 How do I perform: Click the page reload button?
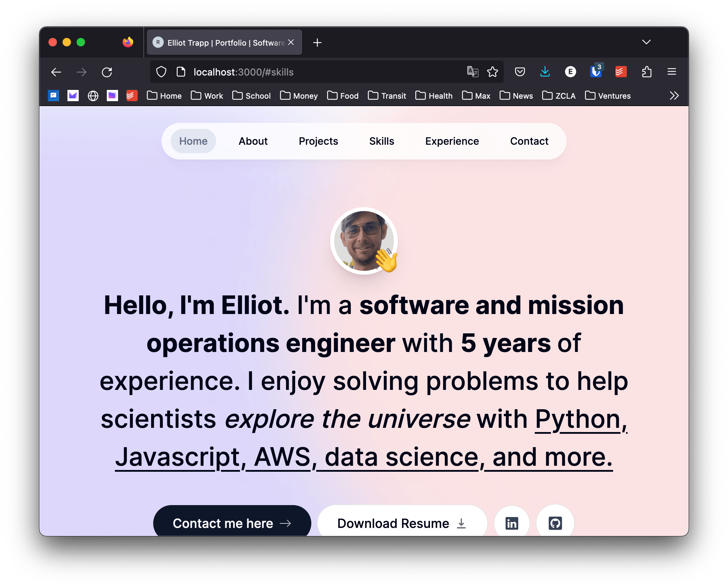(x=108, y=72)
